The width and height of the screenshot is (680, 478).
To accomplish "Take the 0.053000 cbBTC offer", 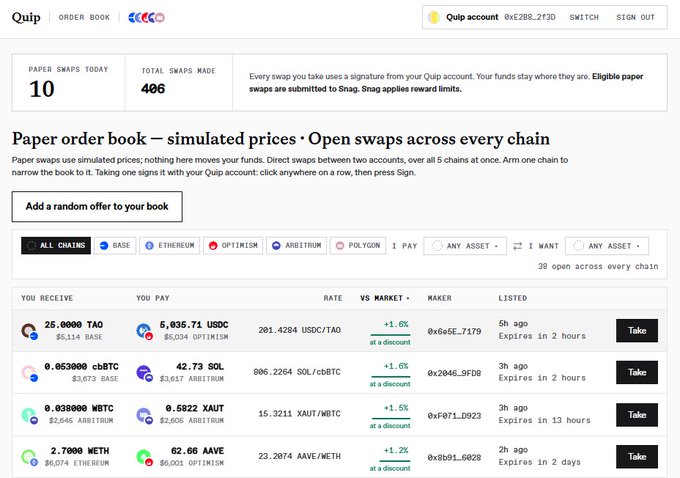I will coord(637,372).
